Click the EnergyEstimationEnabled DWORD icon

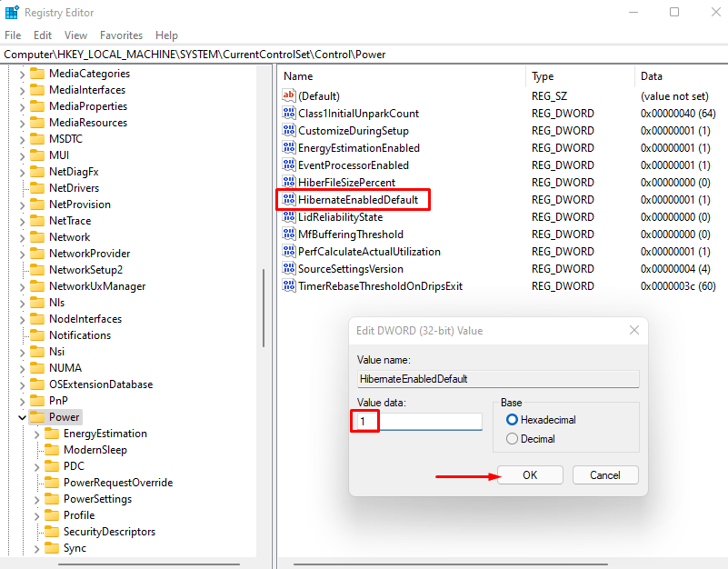[x=288, y=147]
